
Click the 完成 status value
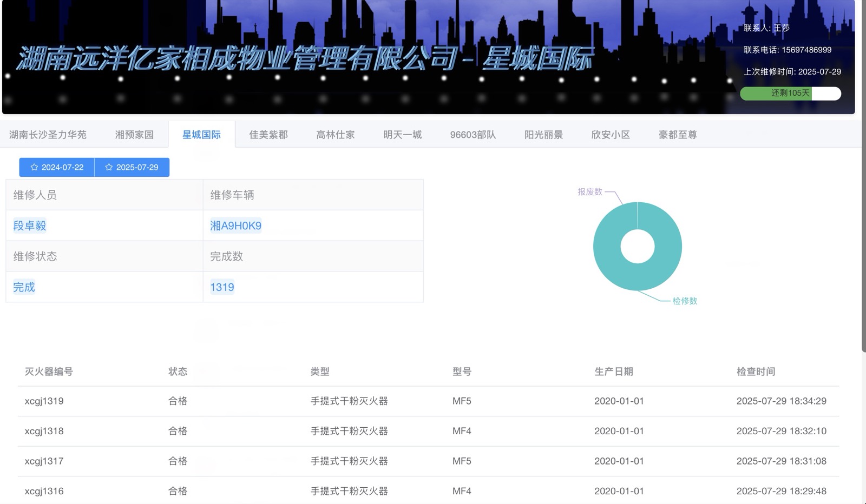pyautogui.click(x=24, y=287)
